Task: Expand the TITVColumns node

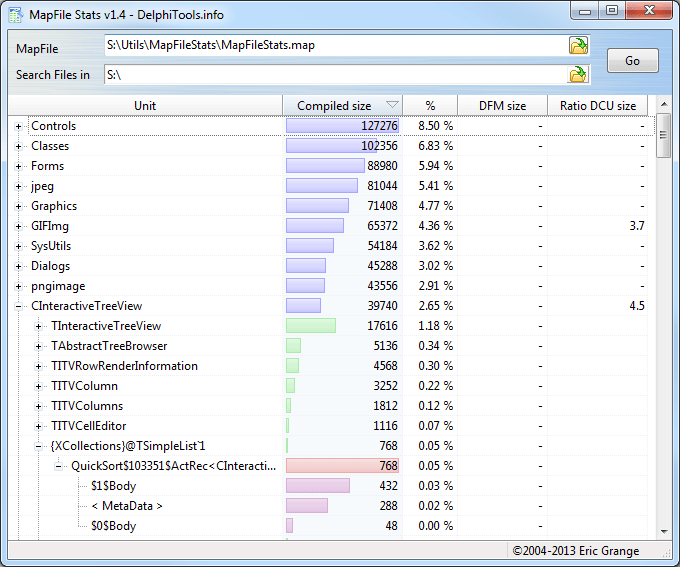Action: click(x=38, y=406)
